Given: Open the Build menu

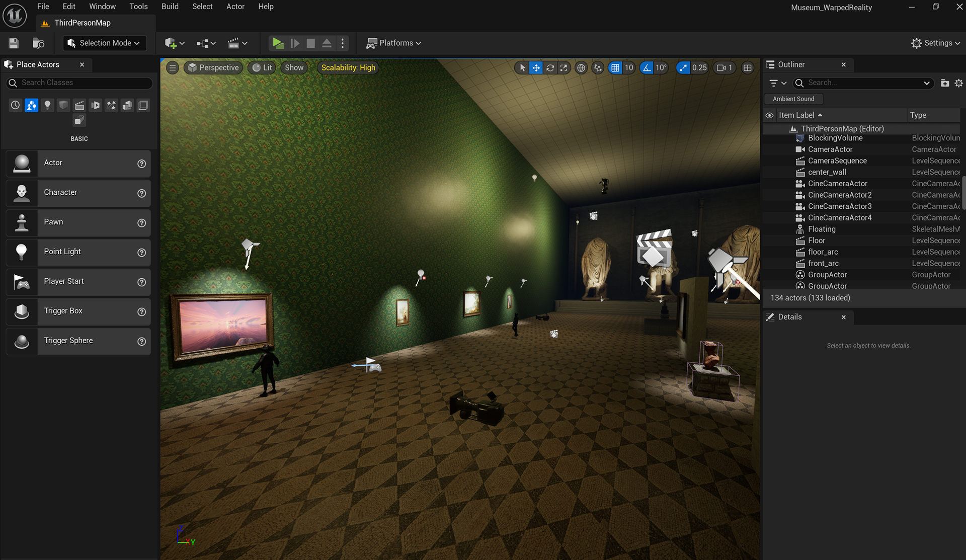Looking at the screenshot, I should point(170,7).
